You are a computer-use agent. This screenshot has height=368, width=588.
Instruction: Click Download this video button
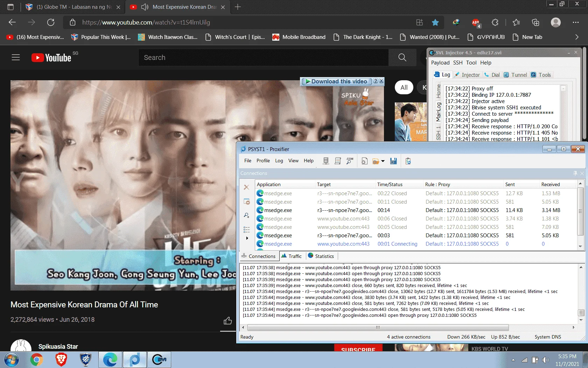pos(336,81)
